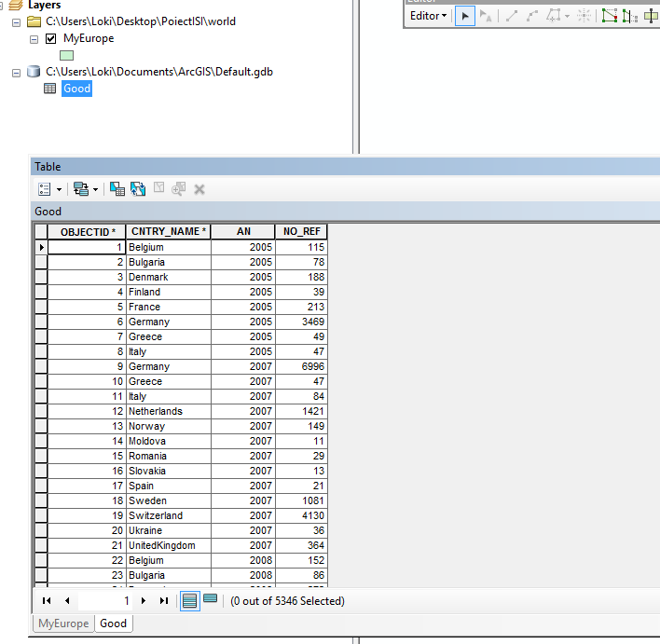Screen dimensions: 660x644
Task: Go to the next record
Action: (x=144, y=600)
